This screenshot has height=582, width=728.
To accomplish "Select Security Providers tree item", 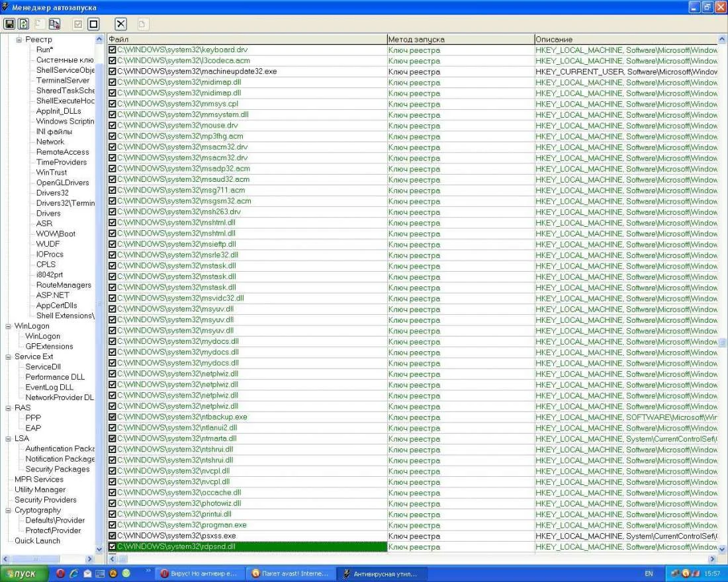I will (x=46, y=500).
